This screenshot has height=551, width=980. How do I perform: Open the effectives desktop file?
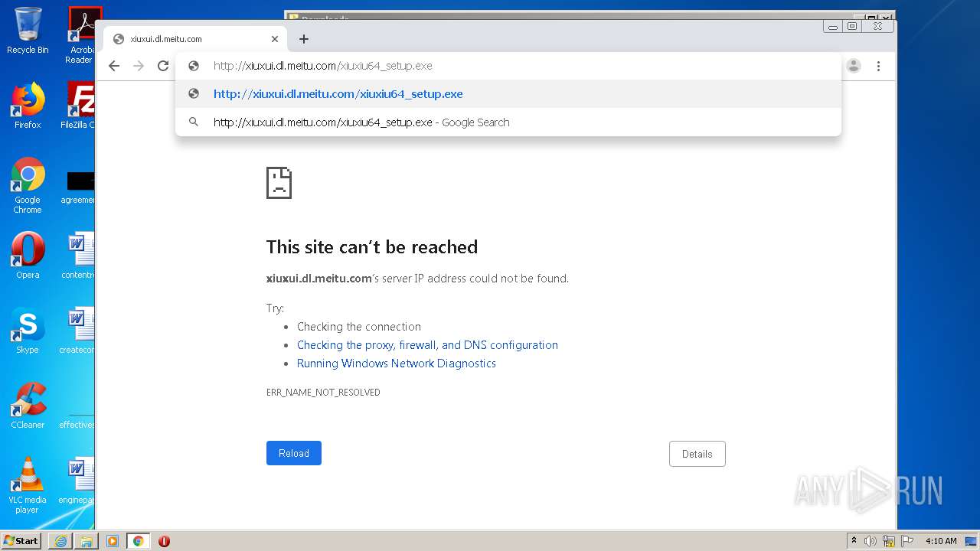pyautogui.click(x=78, y=419)
